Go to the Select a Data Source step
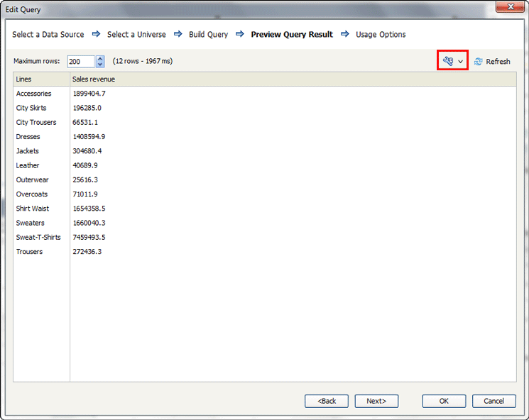529x420 pixels. point(48,34)
